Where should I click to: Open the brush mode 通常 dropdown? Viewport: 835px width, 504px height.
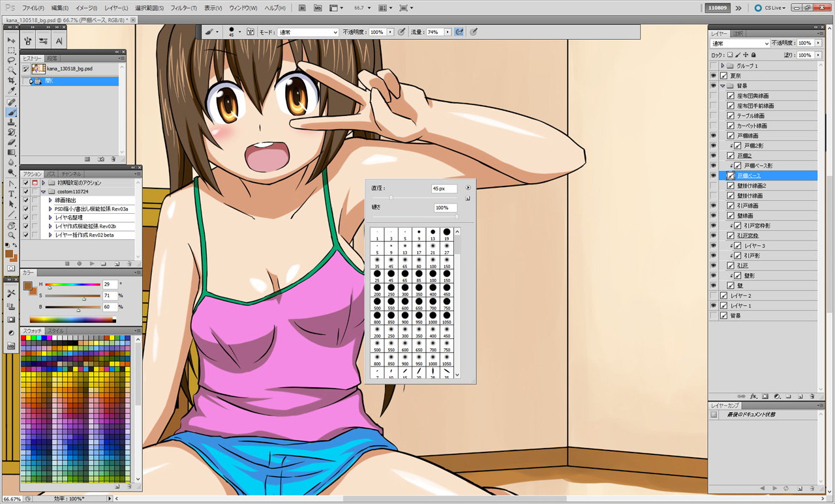308,32
